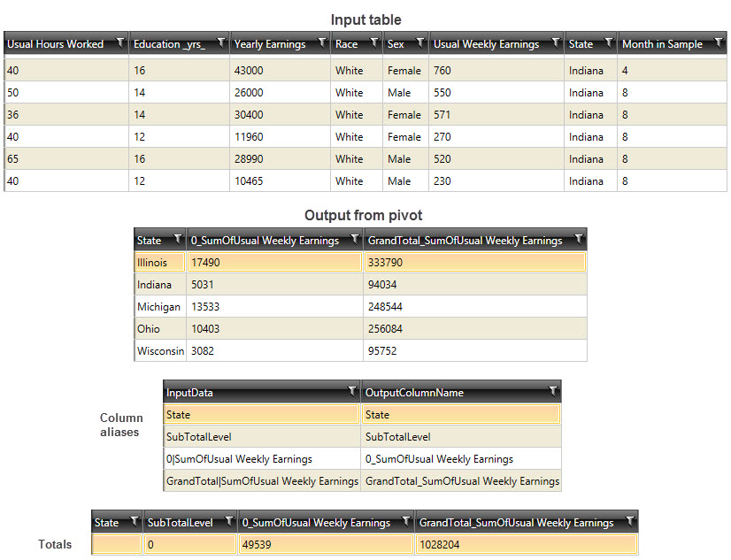The width and height of the screenshot is (731, 560).
Task: Open filter icon on Sex column
Action: (x=420, y=42)
